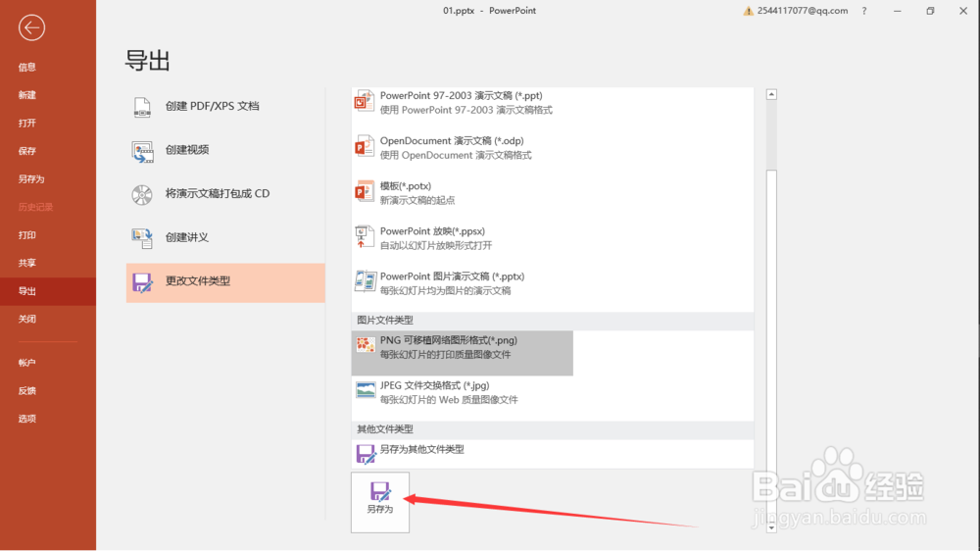The width and height of the screenshot is (980, 551).
Task: Choose 创建视频 export option
Action: [225, 151]
